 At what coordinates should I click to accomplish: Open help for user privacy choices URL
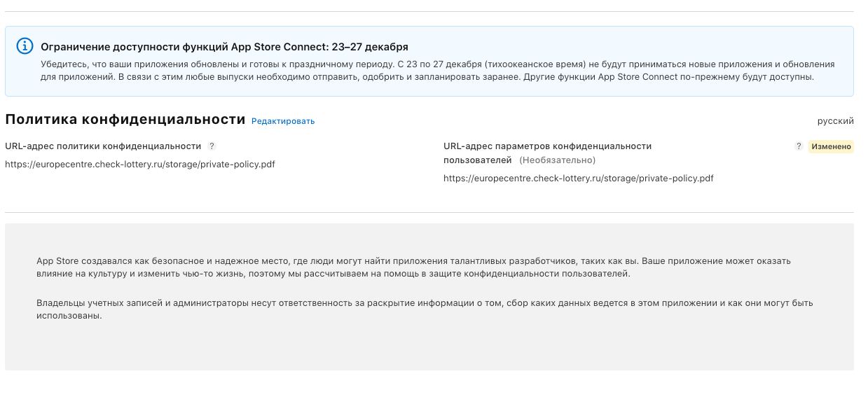[799, 146]
